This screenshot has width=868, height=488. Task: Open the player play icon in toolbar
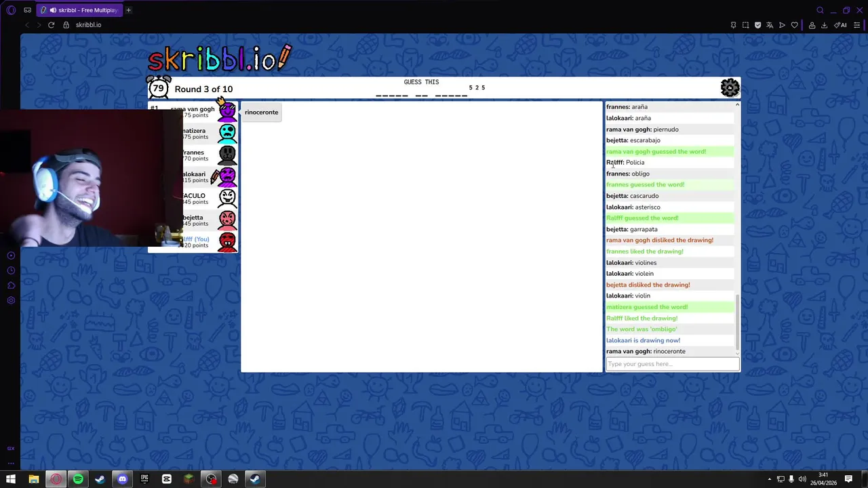click(782, 25)
